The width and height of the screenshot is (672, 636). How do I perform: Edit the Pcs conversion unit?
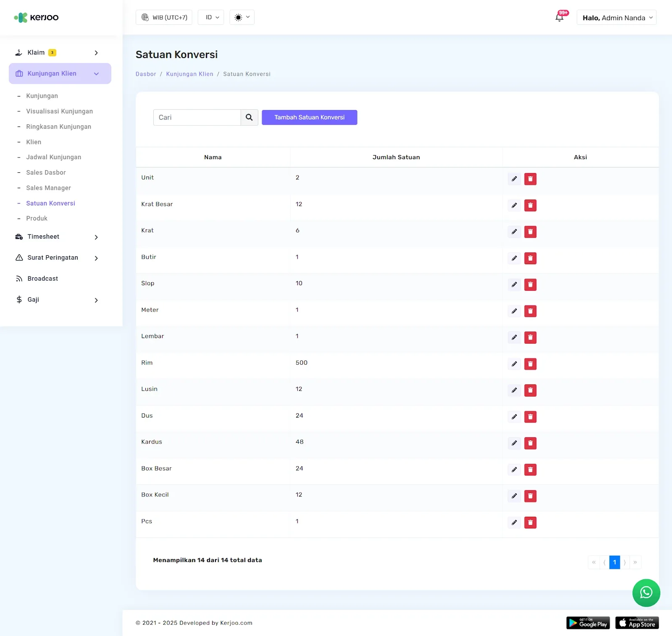click(514, 523)
